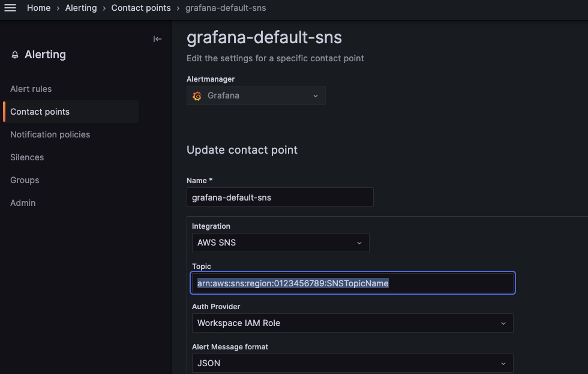Click the Topic ARN text field
588x374 pixels.
(352, 283)
